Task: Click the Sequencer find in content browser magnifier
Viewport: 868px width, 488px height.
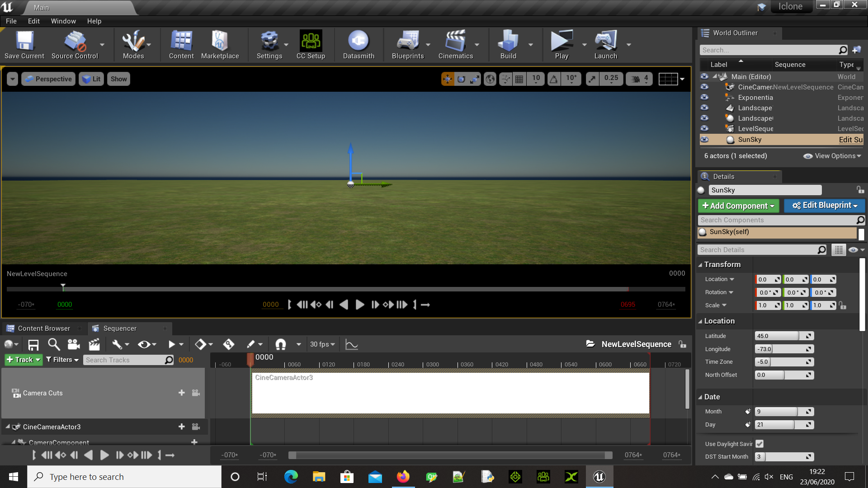Action: point(54,345)
